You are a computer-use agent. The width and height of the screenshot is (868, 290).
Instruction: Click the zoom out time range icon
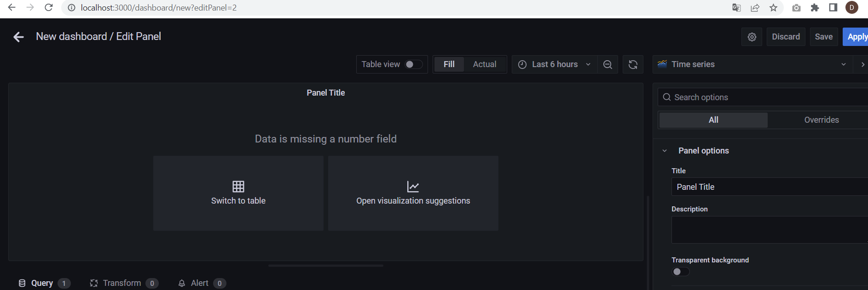point(608,64)
